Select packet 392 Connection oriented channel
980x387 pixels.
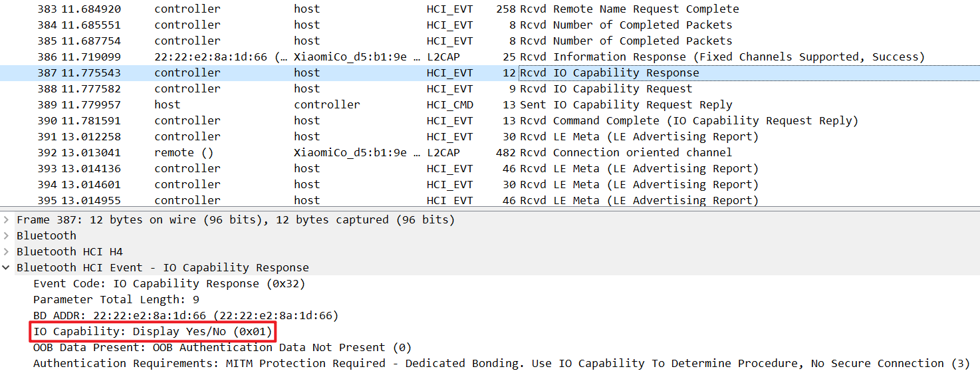pos(490,153)
